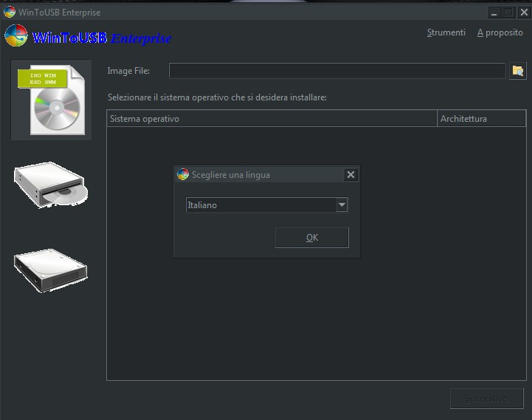Browse for an image file with folder icon
This screenshot has height=420, width=532.
[x=518, y=71]
